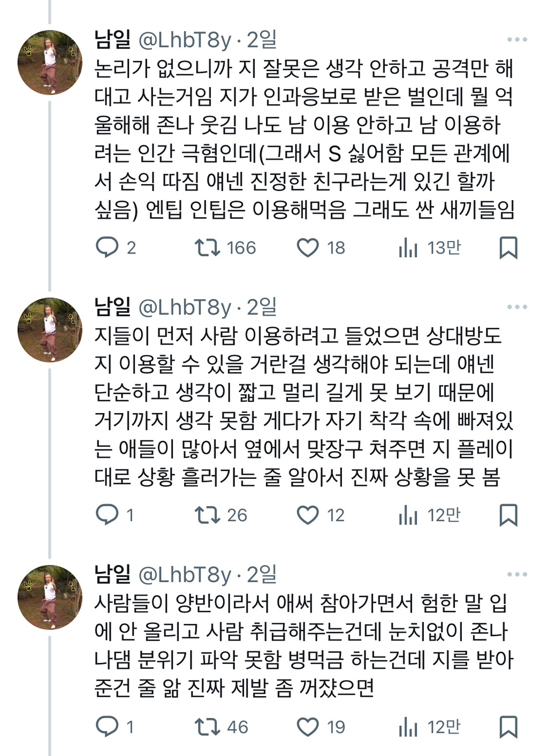Viewport: 548px width, 756px height.
Task: Retweet the post with 46 retweets
Action: pos(207,727)
